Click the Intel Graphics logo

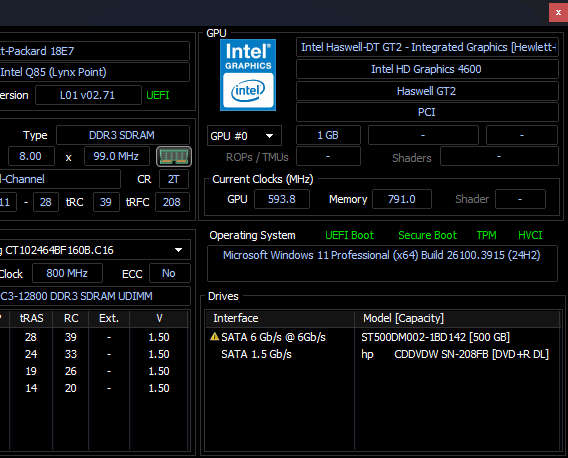(x=248, y=75)
